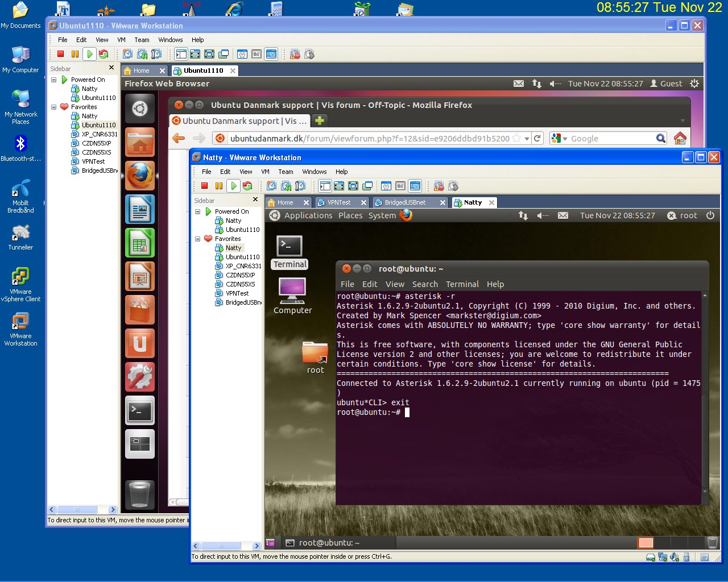Image resolution: width=728 pixels, height=582 pixels.
Task: Suspend VM in Ubuntu1110 window toolbar
Action: tap(75, 54)
